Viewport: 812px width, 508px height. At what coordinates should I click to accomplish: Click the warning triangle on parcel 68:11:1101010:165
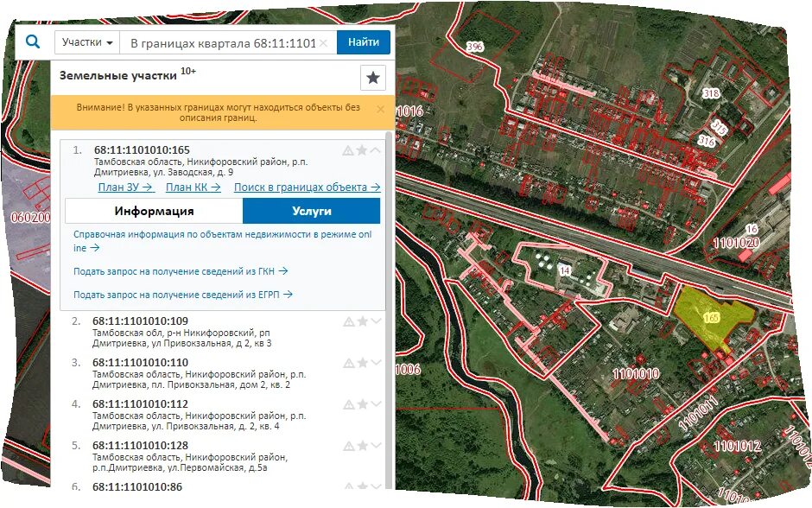(349, 149)
